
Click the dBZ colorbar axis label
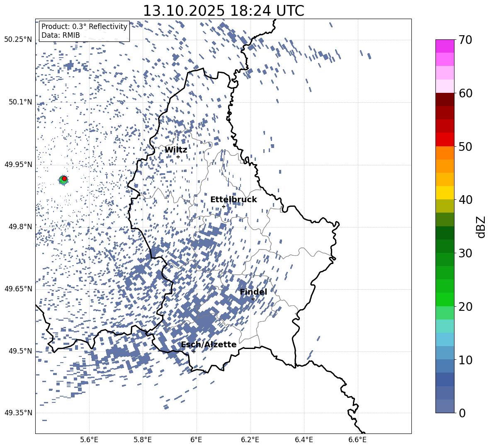(481, 227)
